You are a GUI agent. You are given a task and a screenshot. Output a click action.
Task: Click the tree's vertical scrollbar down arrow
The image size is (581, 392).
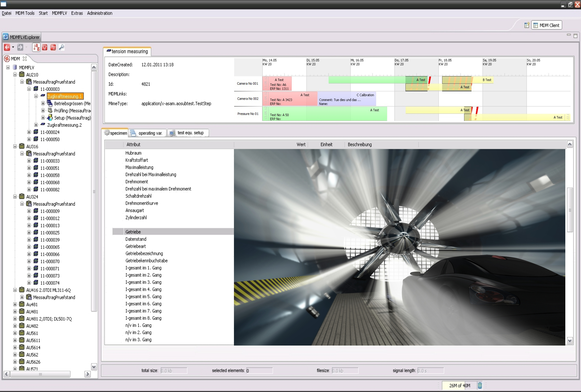coord(94,367)
